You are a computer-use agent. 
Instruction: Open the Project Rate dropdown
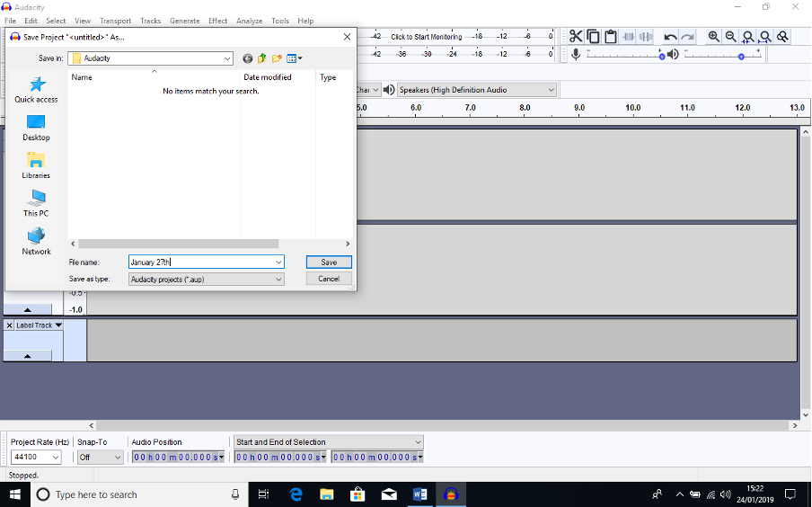pyautogui.click(x=56, y=458)
